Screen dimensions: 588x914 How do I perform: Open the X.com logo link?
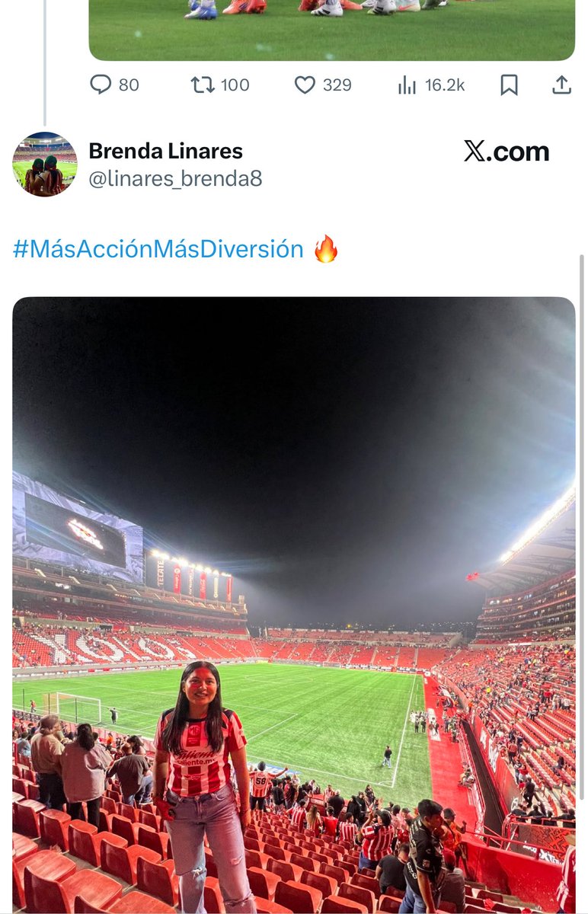coord(507,152)
